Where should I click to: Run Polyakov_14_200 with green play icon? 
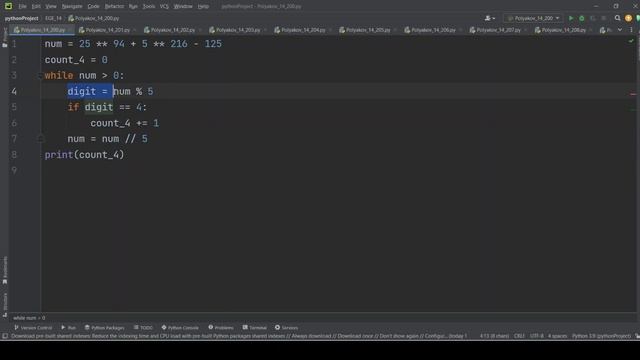[571, 18]
